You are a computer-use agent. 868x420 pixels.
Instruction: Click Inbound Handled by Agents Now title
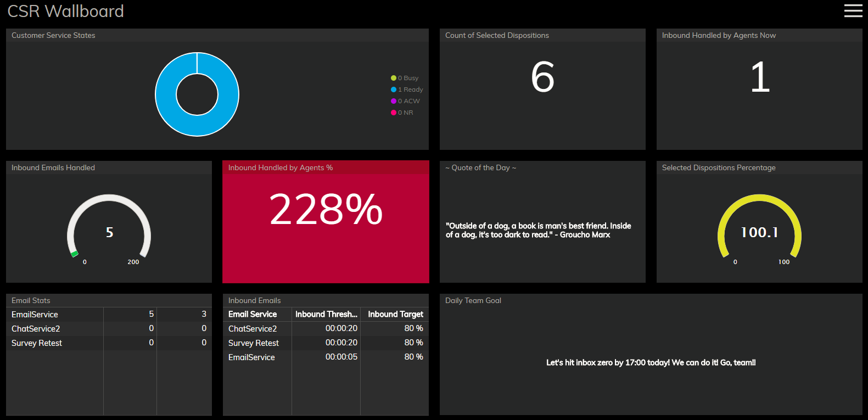pyautogui.click(x=719, y=35)
